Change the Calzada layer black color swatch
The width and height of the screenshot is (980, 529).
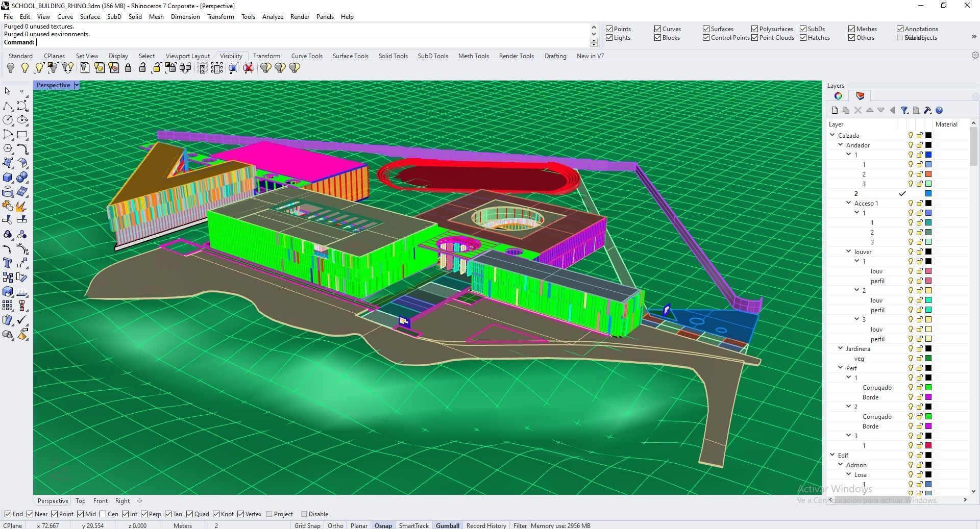pos(928,135)
